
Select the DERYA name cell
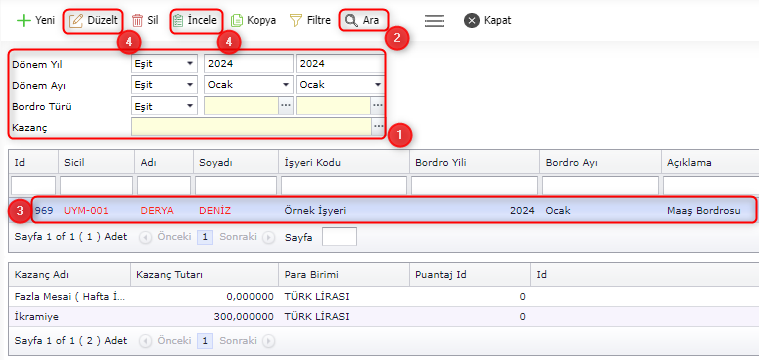pos(164,211)
